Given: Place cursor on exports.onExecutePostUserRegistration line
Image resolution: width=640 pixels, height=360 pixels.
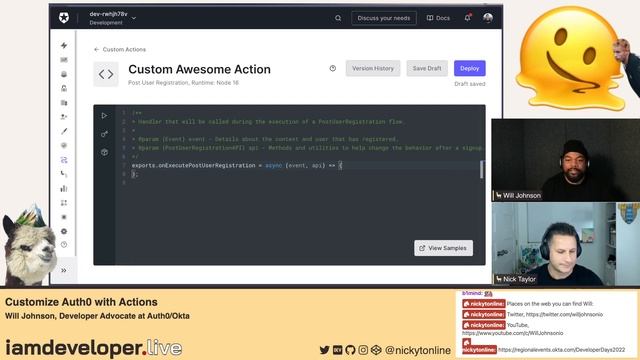Looking at the screenshot, I should (x=237, y=165).
